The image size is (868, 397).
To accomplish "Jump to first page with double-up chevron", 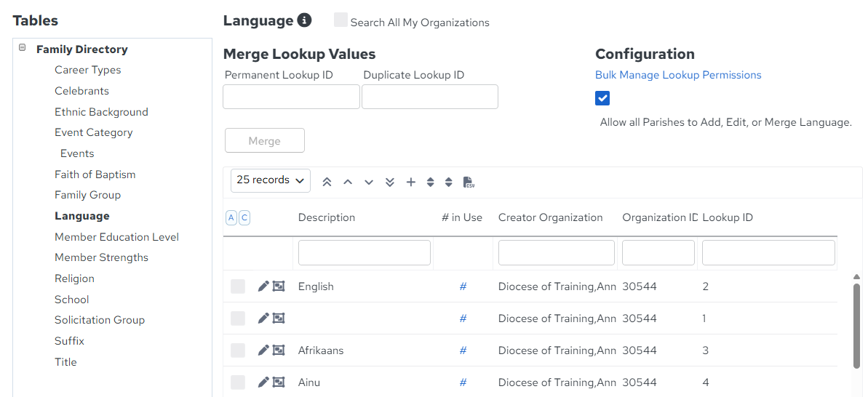I will pyautogui.click(x=327, y=182).
